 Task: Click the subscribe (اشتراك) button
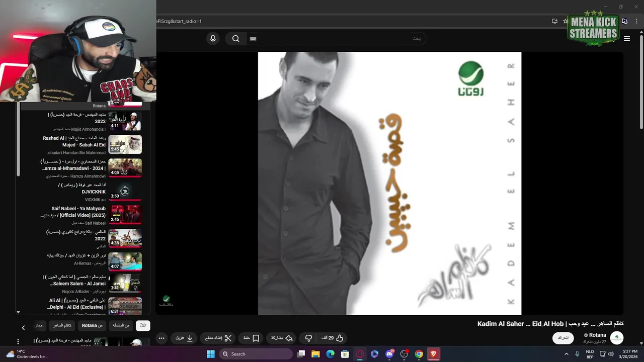(563, 338)
